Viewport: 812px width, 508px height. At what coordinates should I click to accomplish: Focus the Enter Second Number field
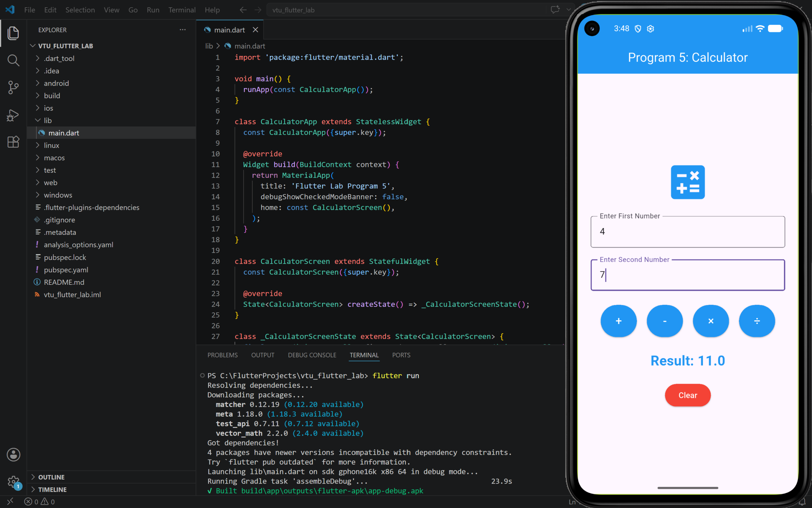[688, 275]
